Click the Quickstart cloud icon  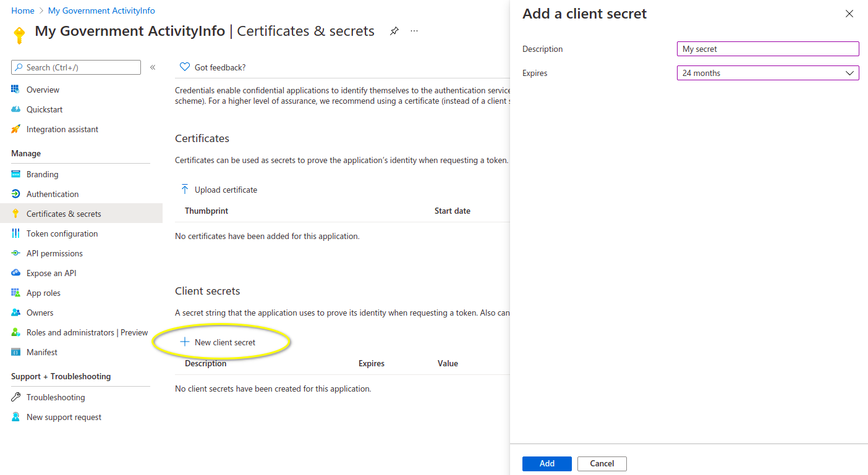point(15,109)
